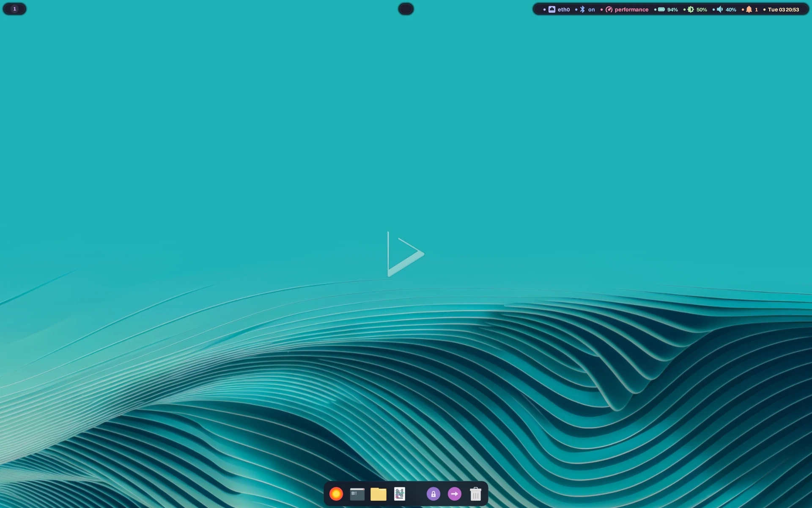Click the Bluetooth icon in the status bar

(582, 9)
